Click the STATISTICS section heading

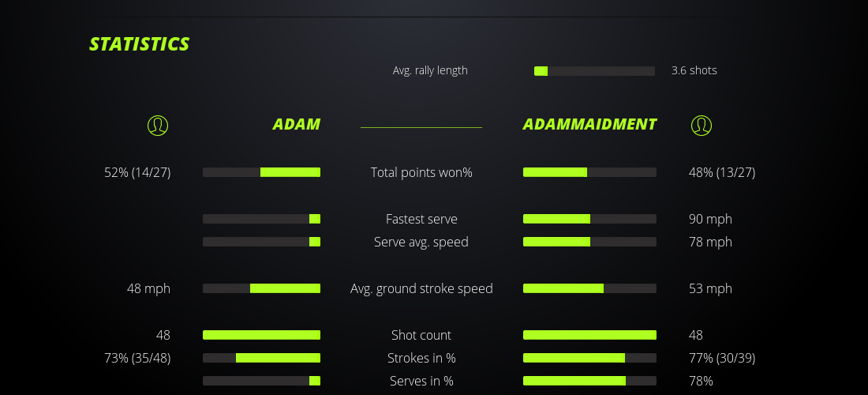pos(140,44)
